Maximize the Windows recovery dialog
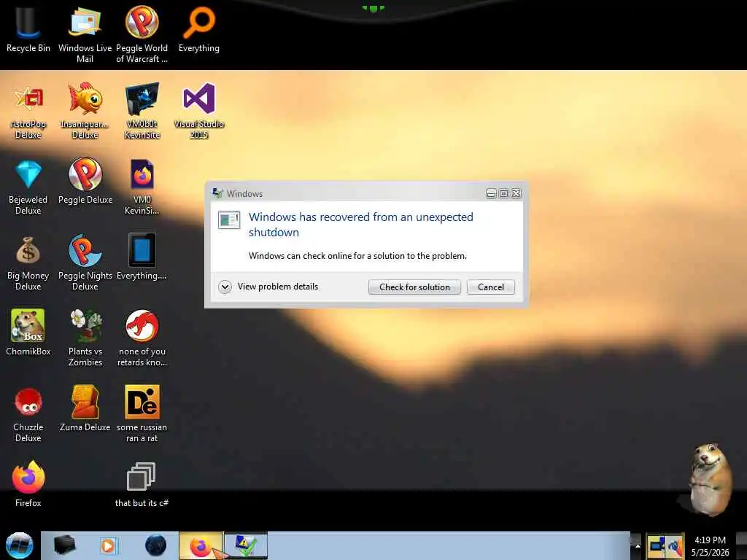The image size is (747, 560). [x=503, y=193]
